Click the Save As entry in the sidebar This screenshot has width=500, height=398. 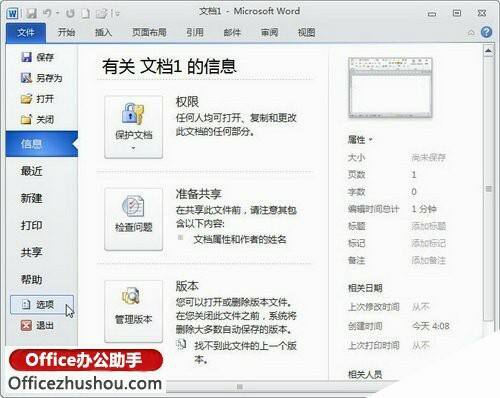41,78
